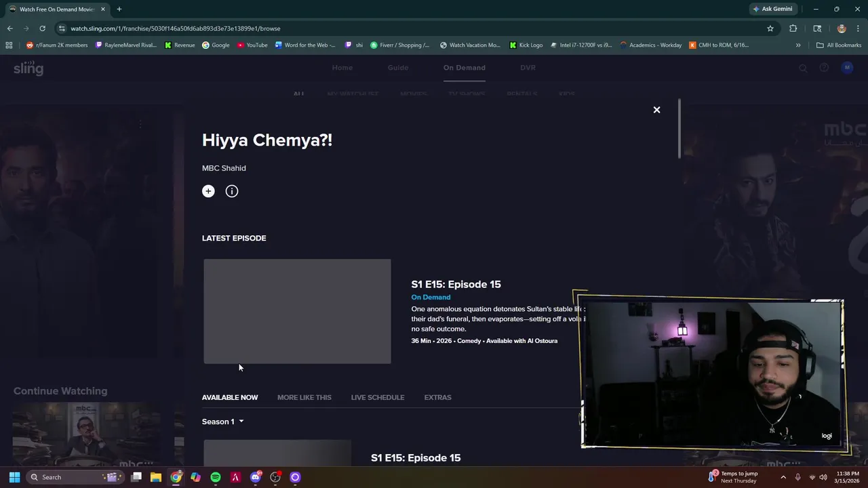Open a new Chrome tab
The image size is (868, 488).
119,9
